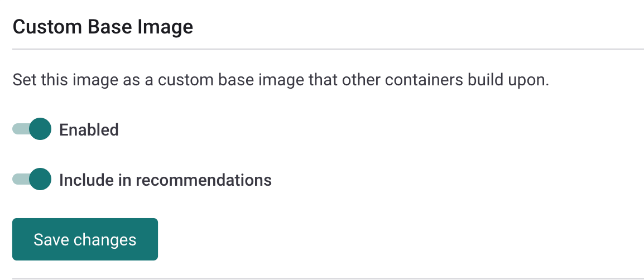Viewport: 644px width, 280px height.
Task: Disable the custom base image setting
Action: 32,129
